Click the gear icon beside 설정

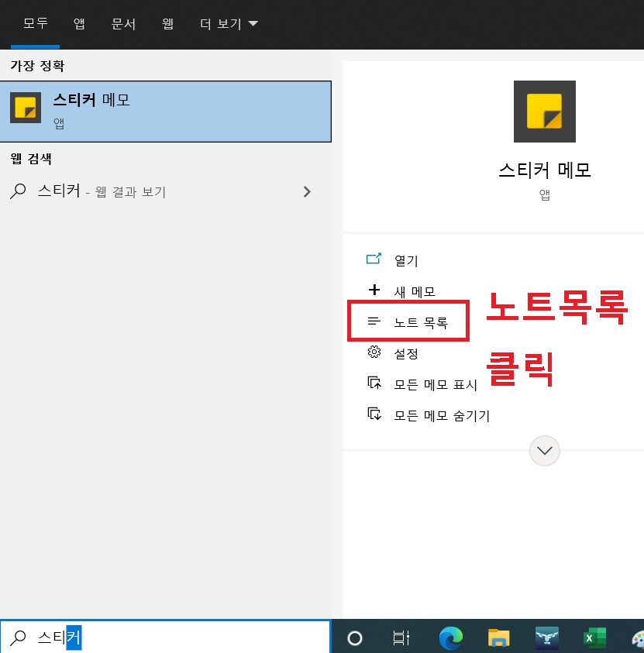[x=374, y=352]
